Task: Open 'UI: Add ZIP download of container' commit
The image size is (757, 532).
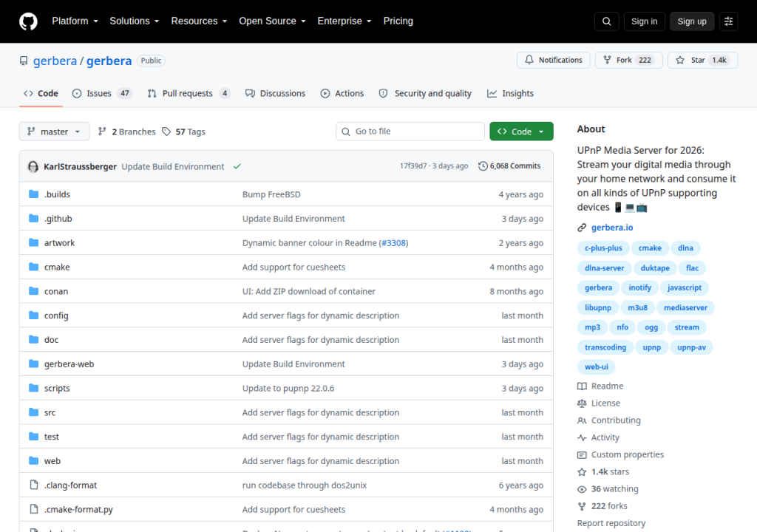Action: [309, 291]
